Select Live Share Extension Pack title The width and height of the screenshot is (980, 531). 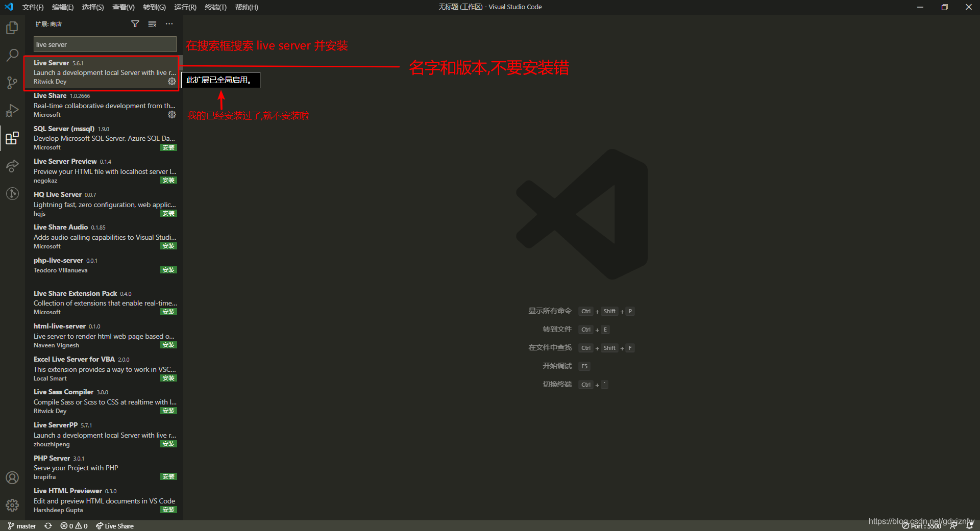click(x=75, y=293)
